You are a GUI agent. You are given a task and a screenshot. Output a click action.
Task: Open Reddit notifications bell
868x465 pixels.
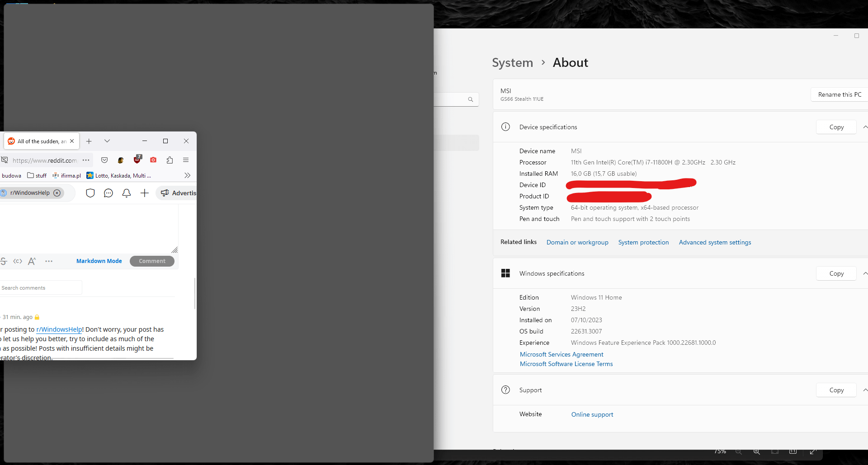pos(127,193)
